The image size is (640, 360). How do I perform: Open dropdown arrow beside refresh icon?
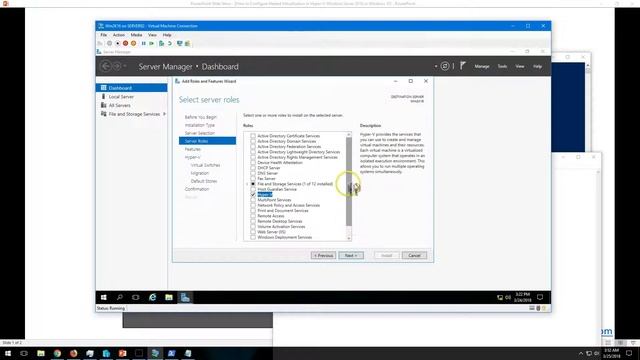coord(436,66)
